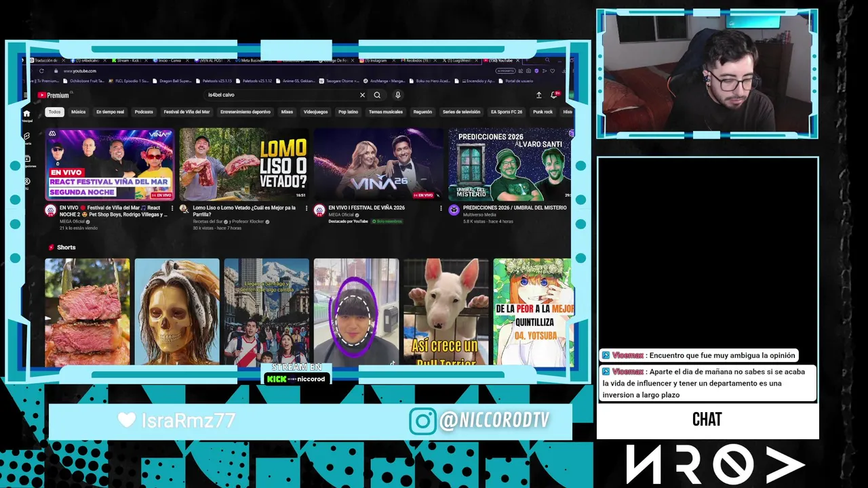The image size is (868, 488).
Task: Open the 'You' profile icon in sidebar
Action: coord(26,182)
